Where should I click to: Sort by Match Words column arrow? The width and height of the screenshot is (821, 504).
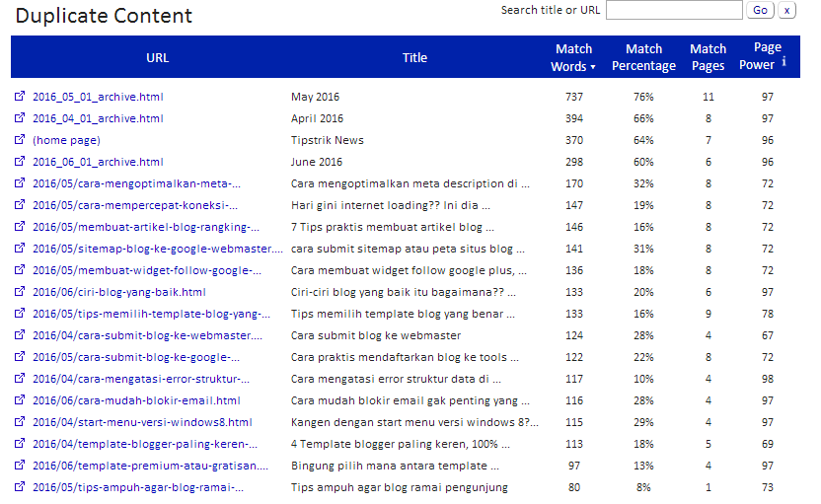593,67
